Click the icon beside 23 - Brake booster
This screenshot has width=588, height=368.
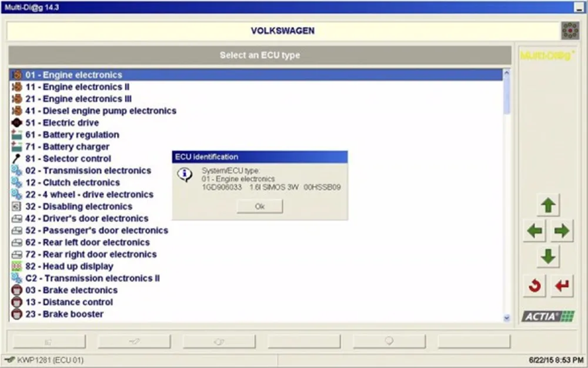pyautogui.click(x=16, y=314)
